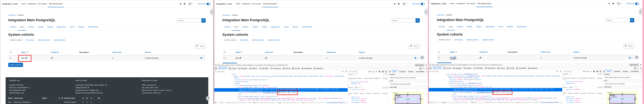Toggle the light color scheme sun icon in the middle DevTools
Image resolution: width=644 pixels, height=104 pixels.
point(379,72)
